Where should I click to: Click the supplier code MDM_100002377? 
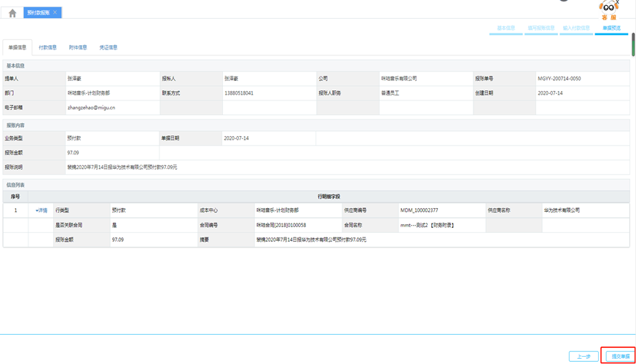419,210
